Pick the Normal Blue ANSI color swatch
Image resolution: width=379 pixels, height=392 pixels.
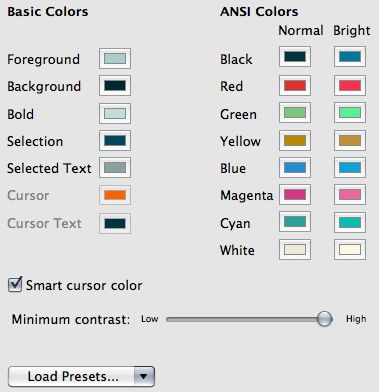click(295, 167)
